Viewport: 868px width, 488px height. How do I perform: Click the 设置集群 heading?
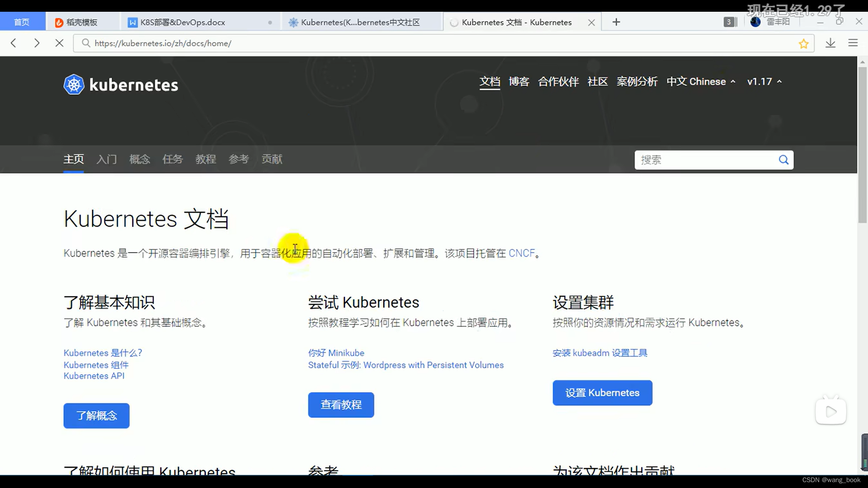point(583,302)
